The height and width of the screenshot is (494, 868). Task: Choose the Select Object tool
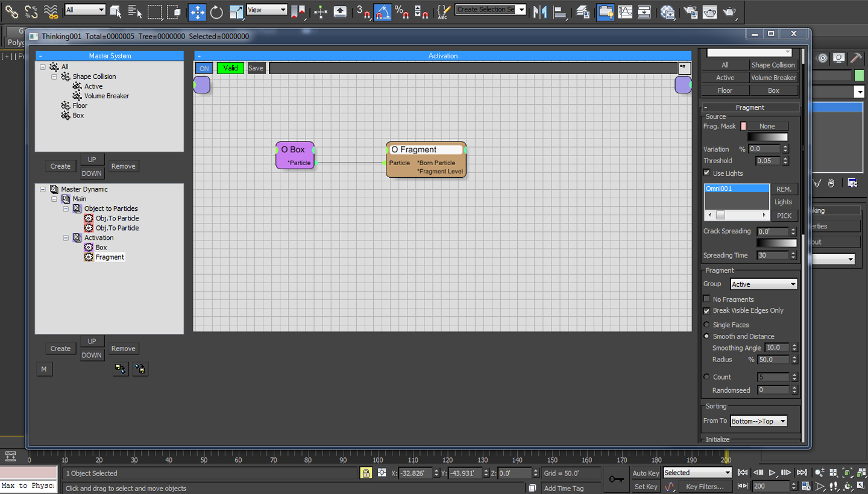(x=116, y=11)
